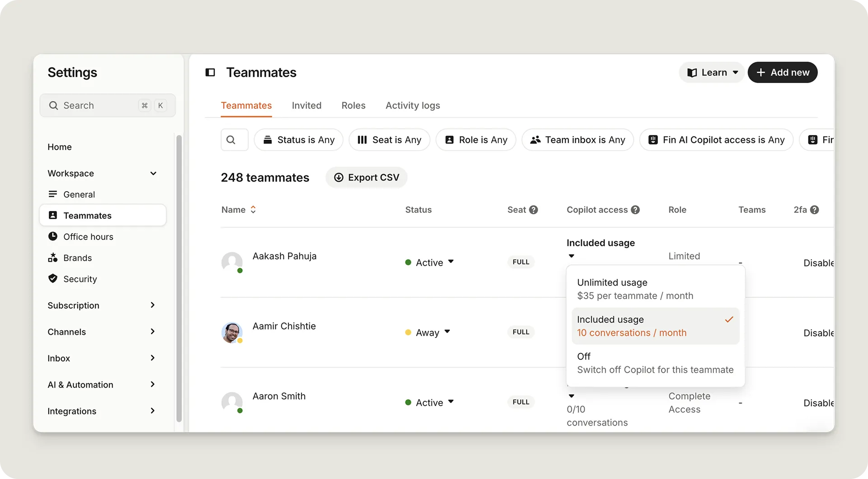Click the Copilot access help icon
This screenshot has height=479, width=868.
(635, 210)
